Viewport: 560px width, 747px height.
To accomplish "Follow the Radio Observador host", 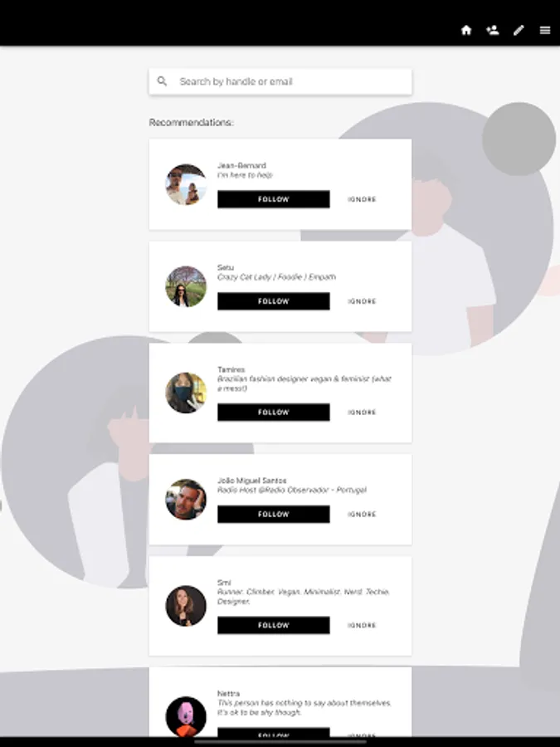I will pos(273,514).
